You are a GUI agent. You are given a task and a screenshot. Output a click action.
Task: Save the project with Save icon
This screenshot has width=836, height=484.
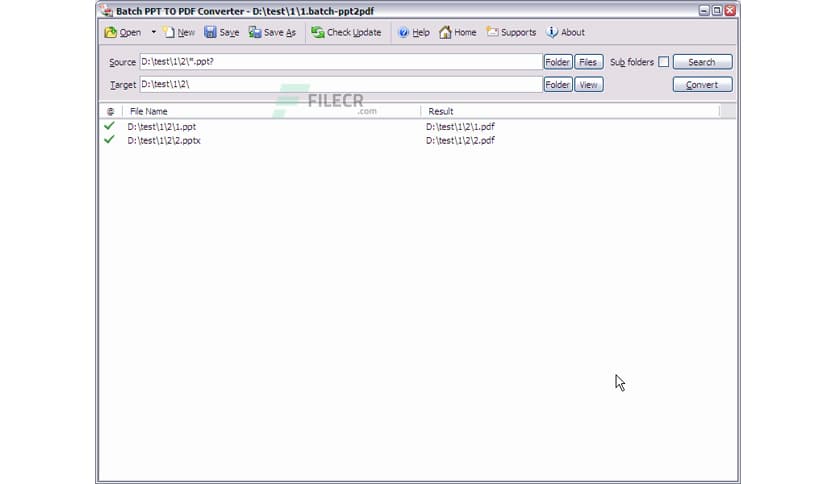221,33
